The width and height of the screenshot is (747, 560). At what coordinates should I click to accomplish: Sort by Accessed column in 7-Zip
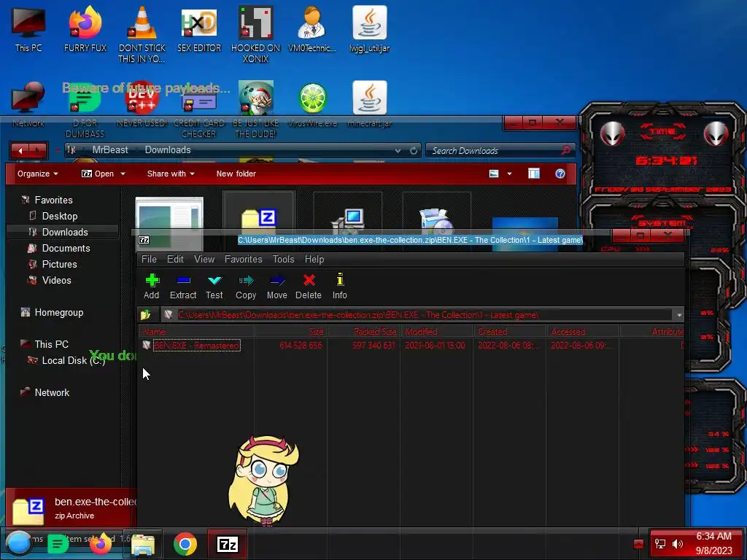pos(583,332)
